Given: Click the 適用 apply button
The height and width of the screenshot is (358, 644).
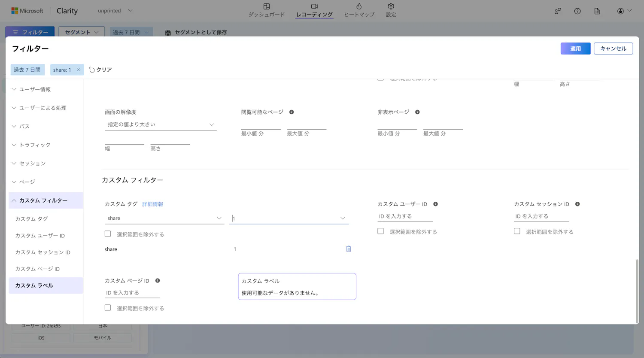Looking at the screenshot, I should (575, 49).
